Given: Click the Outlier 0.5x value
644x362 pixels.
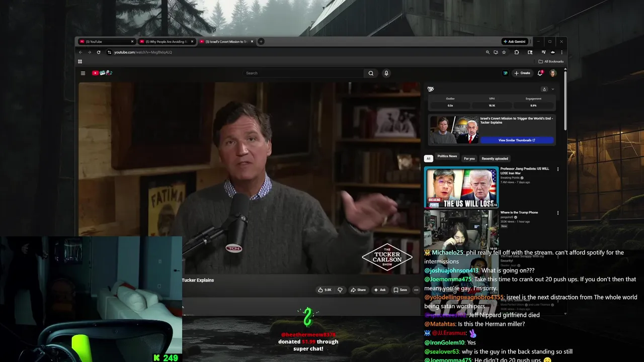Looking at the screenshot, I should tap(450, 106).
